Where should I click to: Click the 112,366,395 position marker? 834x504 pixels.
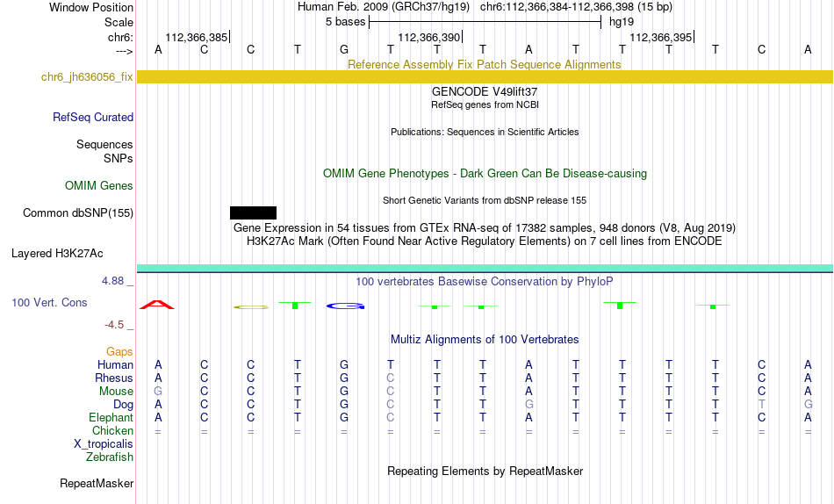662,37
